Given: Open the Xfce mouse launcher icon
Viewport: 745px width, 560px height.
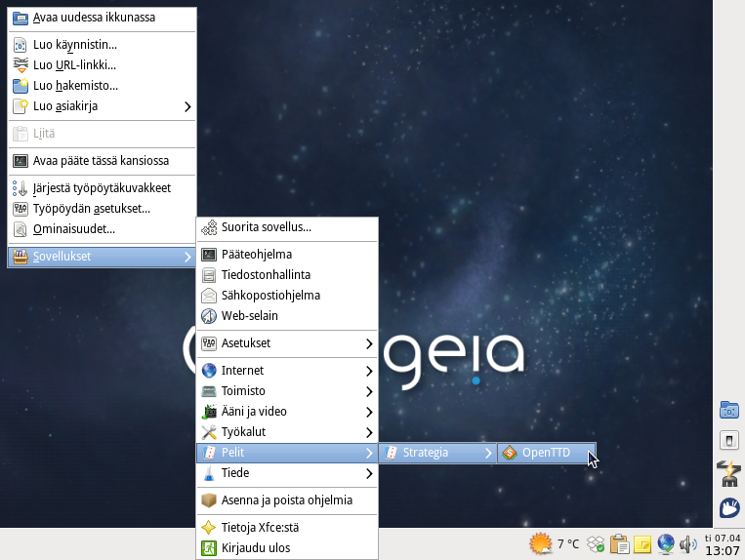Looking at the screenshot, I should (728, 507).
